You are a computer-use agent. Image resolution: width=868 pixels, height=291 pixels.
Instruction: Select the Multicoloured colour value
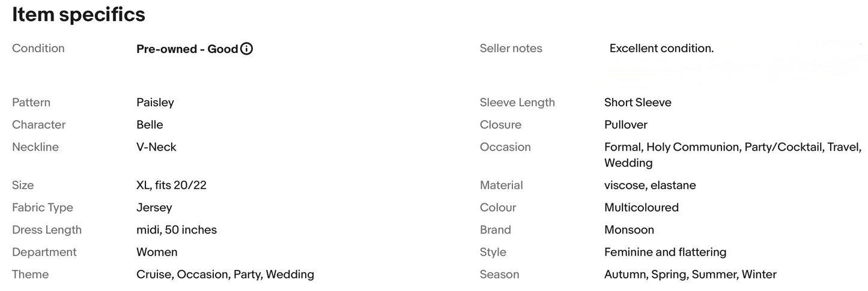(642, 208)
